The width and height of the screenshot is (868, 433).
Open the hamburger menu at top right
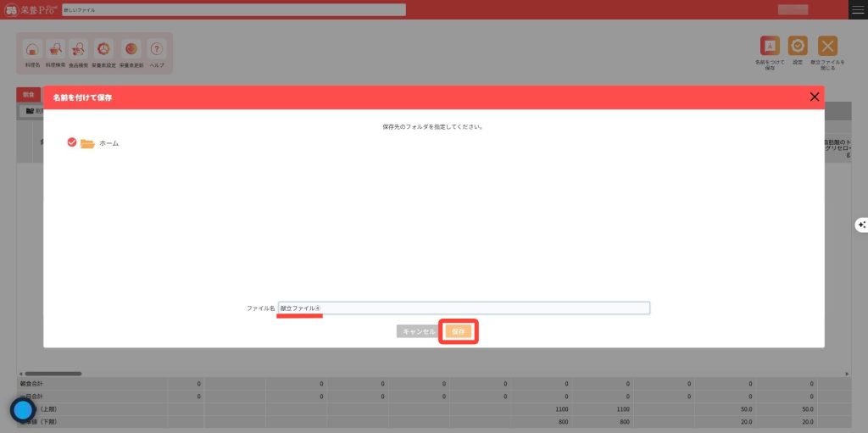[x=858, y=9]
